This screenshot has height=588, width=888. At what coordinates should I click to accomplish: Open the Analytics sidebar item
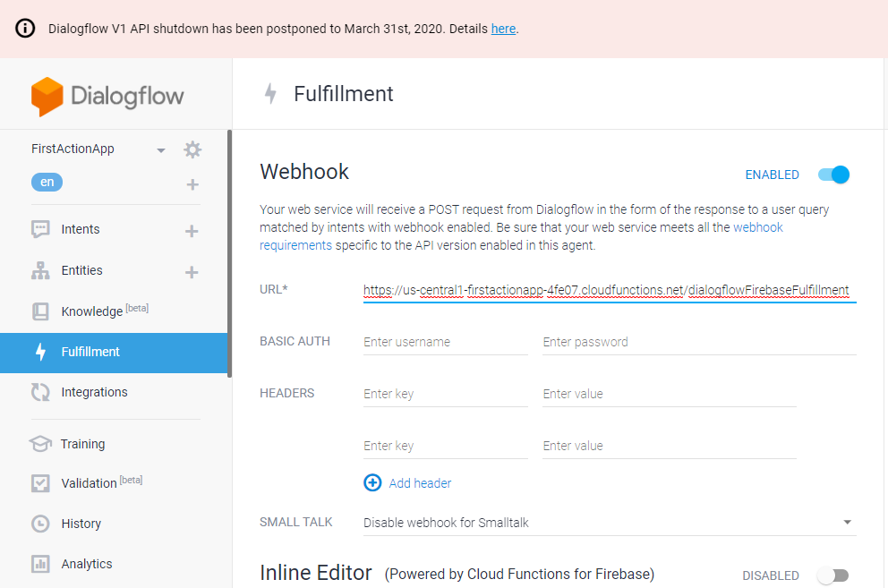86,564
